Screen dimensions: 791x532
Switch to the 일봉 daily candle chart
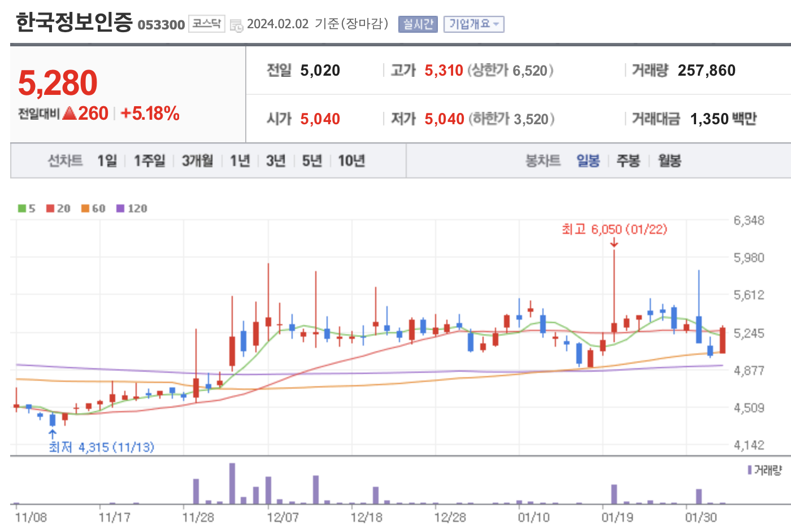pos(588,161)
